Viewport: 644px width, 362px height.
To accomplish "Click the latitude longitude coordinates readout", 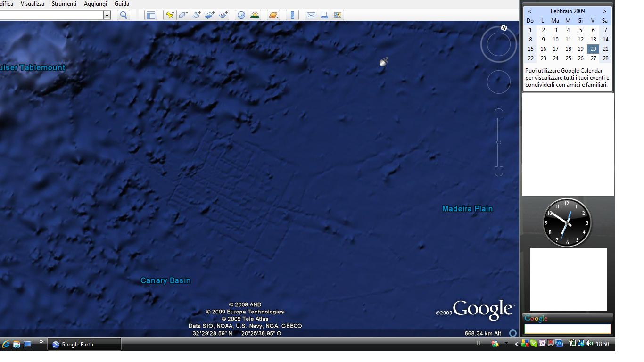I will pyautogui.click(x=237, y=333).
